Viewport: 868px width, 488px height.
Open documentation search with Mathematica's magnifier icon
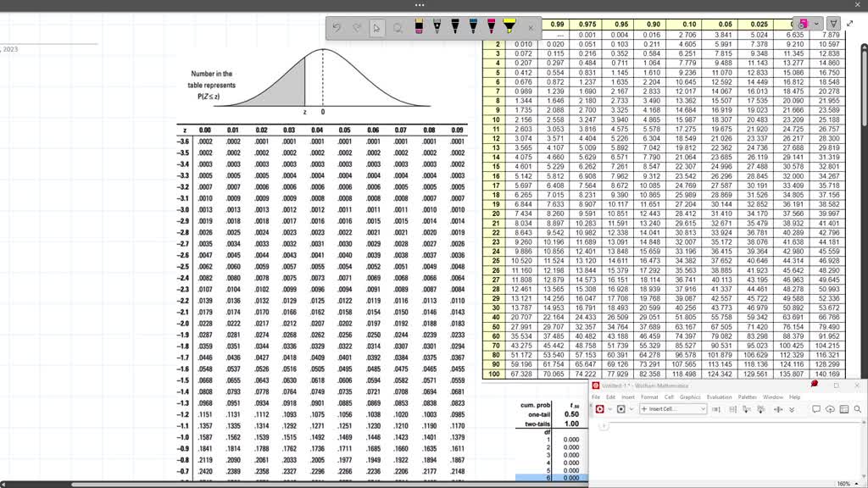858,410
